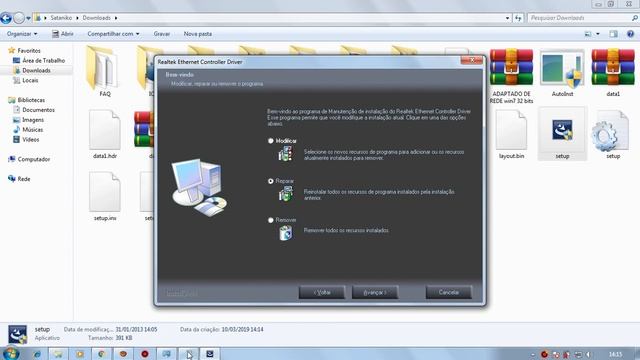Click the Avançar button in installer
The image size is (640, 360).
pyautogui.click(x=375, y=292)
